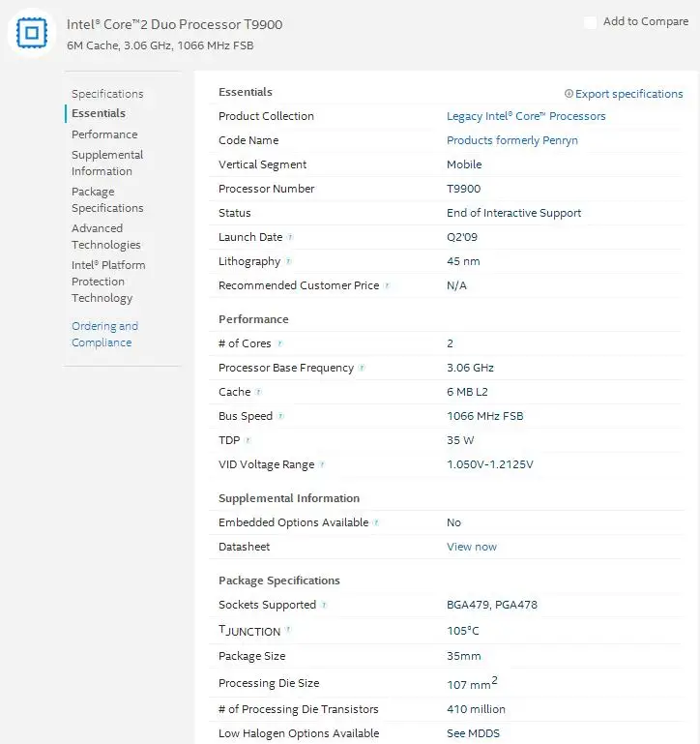700x744 pixels.
Task: Click the TDP value '35 W'
Action: [x=460, y=440]
